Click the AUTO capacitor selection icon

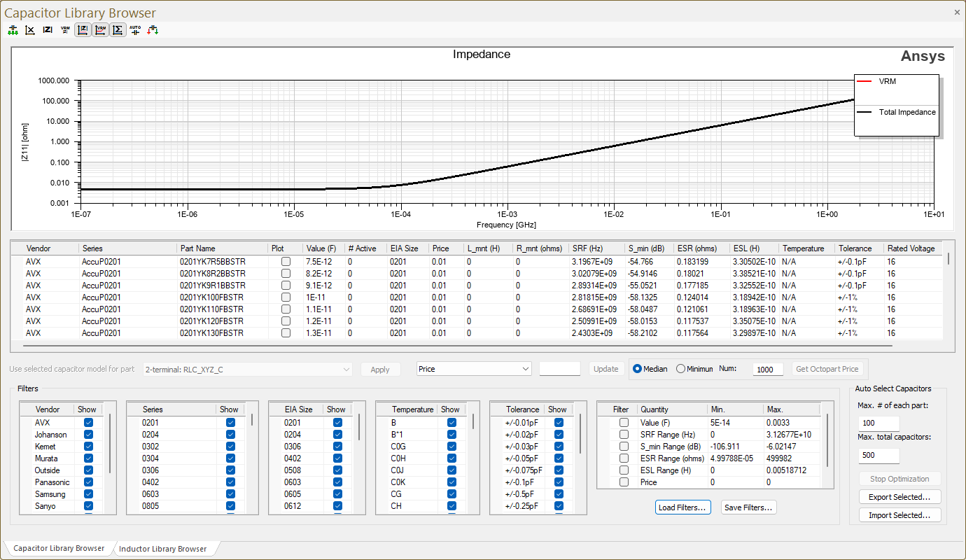[x=135, y=29]
